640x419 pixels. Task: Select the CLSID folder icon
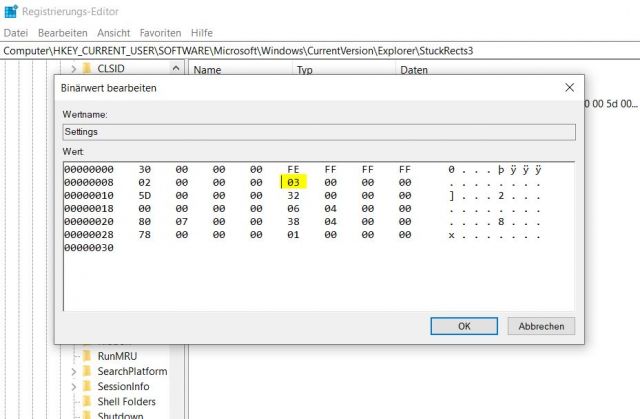pos(87,69)
